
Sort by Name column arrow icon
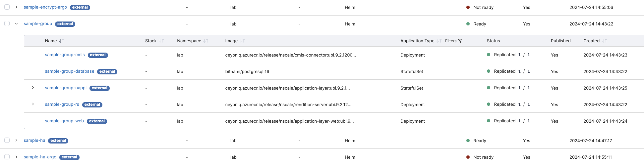[62, 41]
